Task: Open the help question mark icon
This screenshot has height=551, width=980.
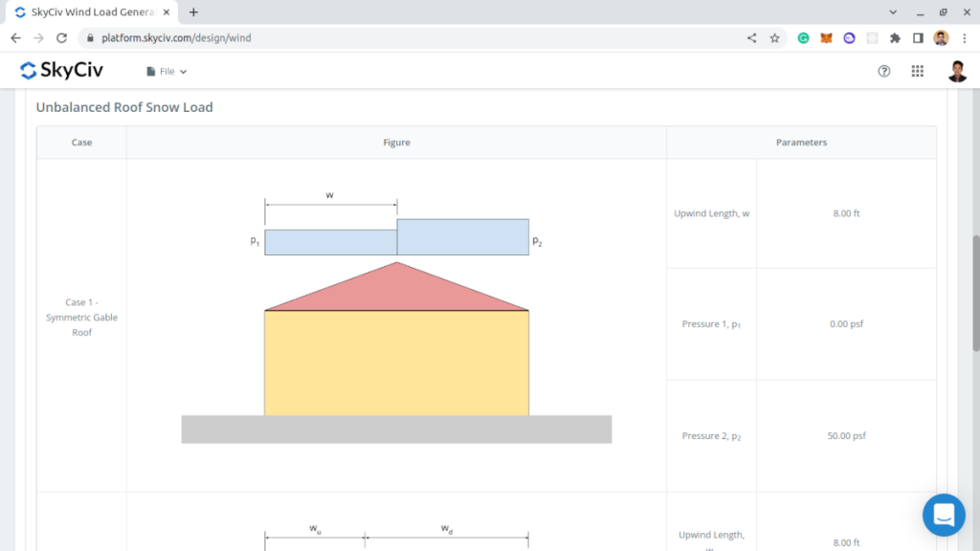Action: pyautogui.click(x=883, y=70)
